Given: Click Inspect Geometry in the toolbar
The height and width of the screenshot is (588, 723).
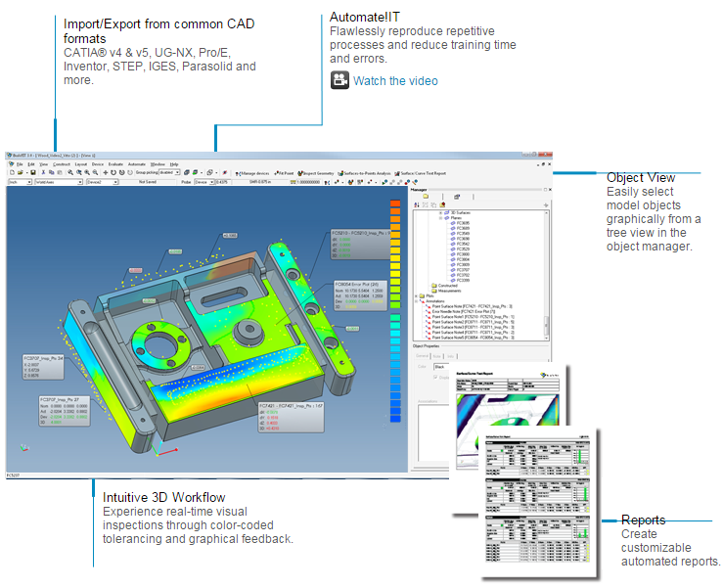Looking at the screenshot, I should tap(316, 173).
